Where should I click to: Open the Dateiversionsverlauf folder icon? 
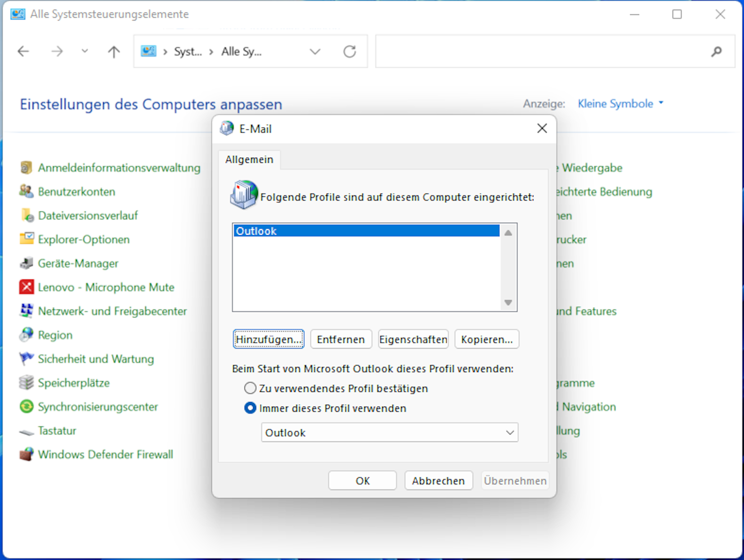pyautogui.click(x=26, y=215)
